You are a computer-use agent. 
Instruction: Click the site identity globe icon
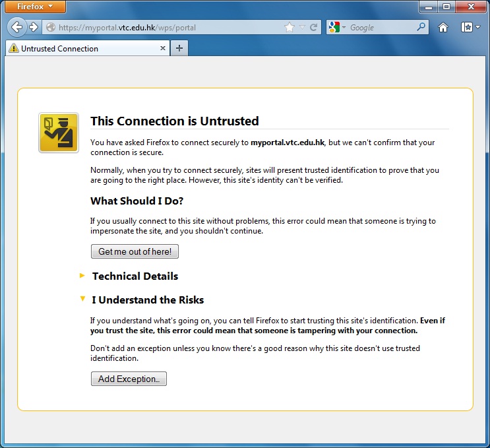(x=51, y=28)
